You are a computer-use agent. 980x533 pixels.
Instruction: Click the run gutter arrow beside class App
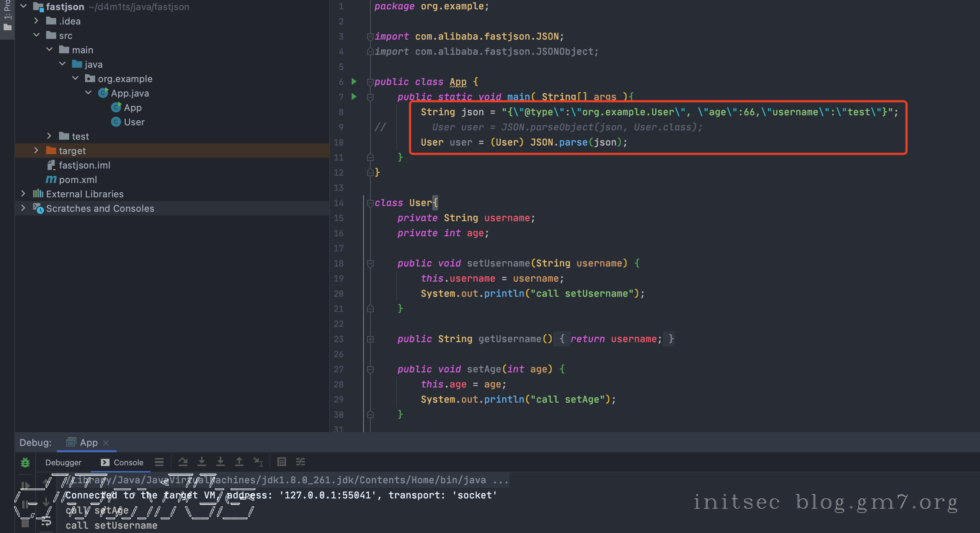pyautogui.click(x=354, y=81)
